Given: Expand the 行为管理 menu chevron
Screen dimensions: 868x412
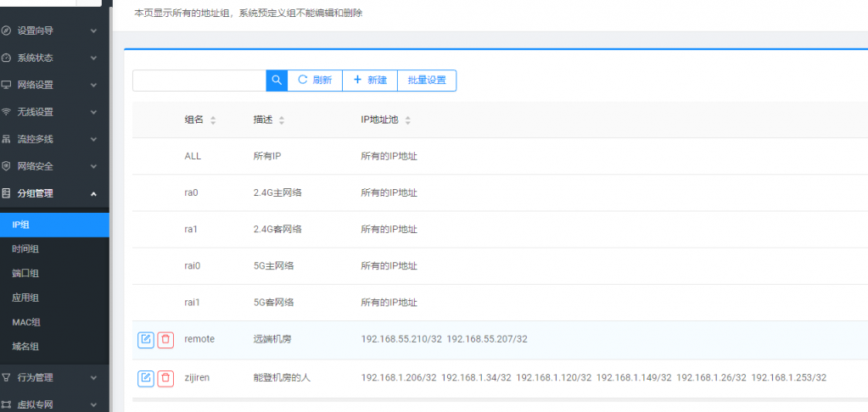Looking at the screenshot, I should coord(93,378).
